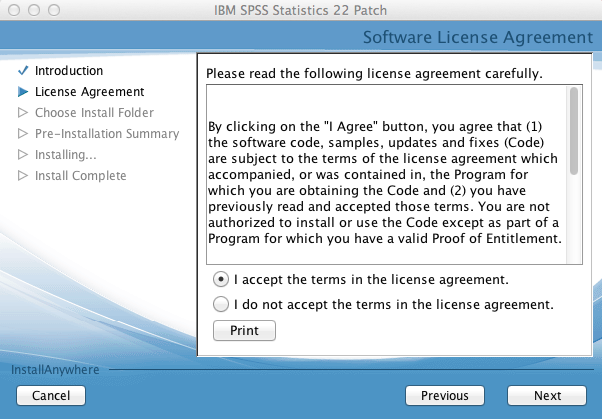The height and width of the screenshot is (419, 602).
Task: Select "I accept the terms" radio button
Action: (x=221, y=280)
